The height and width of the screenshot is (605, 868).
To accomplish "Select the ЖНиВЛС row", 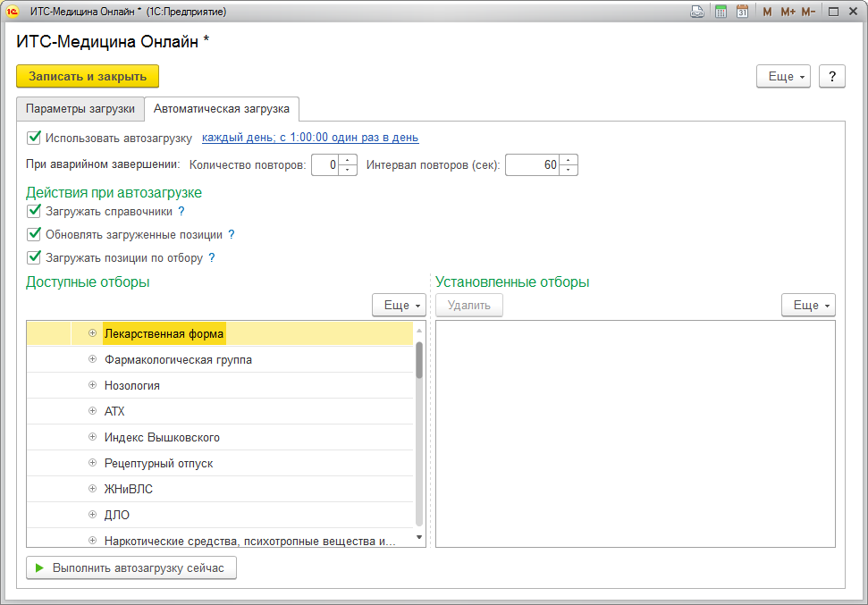I will pos(220,489).
